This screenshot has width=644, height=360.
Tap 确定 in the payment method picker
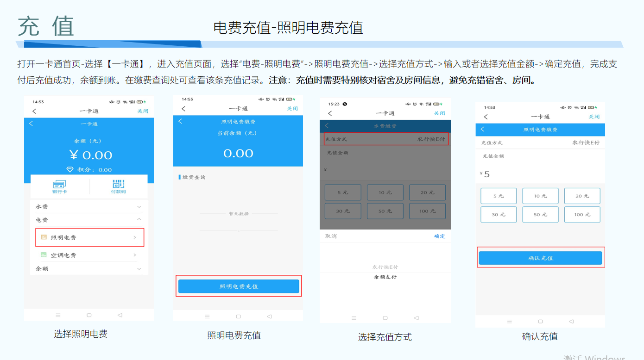[x=439, y=236]
